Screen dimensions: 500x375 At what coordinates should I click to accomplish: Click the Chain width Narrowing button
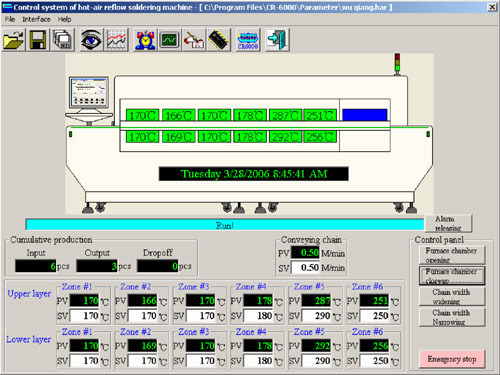pos(451,317)
